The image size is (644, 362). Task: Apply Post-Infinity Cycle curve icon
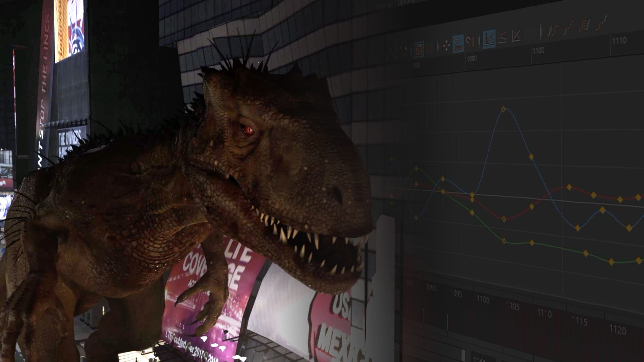click(585, 25)
